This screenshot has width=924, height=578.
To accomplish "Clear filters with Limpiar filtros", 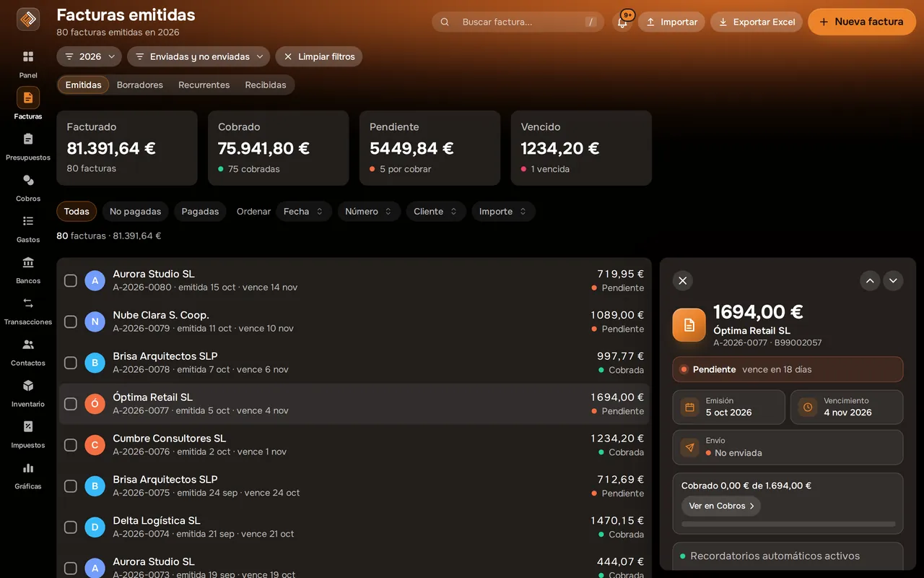I will click(x=319, y=56).
